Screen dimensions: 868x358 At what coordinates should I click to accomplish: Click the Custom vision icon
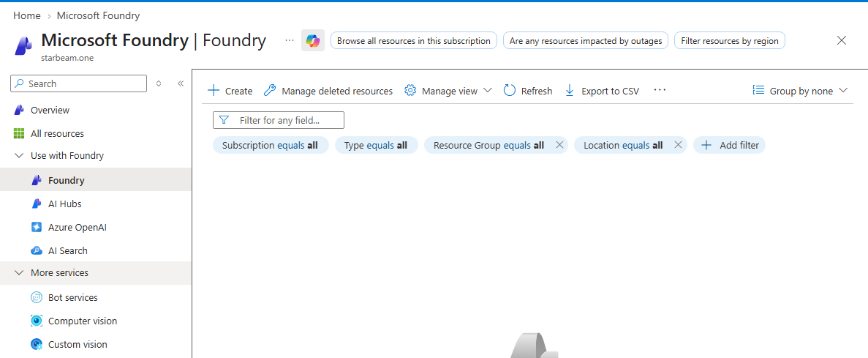pos(37,344)
